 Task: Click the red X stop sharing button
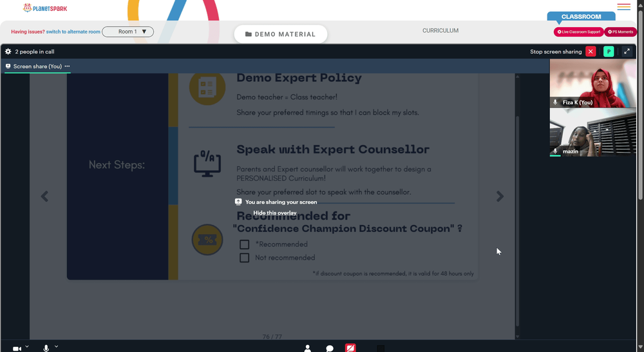(591, 52)
